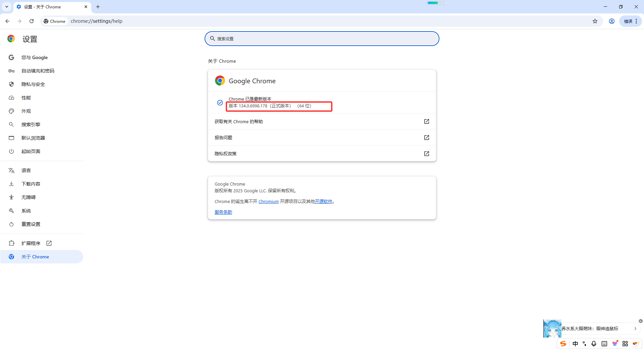The image size is (644, 349).
Task: Expand the popup ad chevron arrow
Action: (635, 329)
